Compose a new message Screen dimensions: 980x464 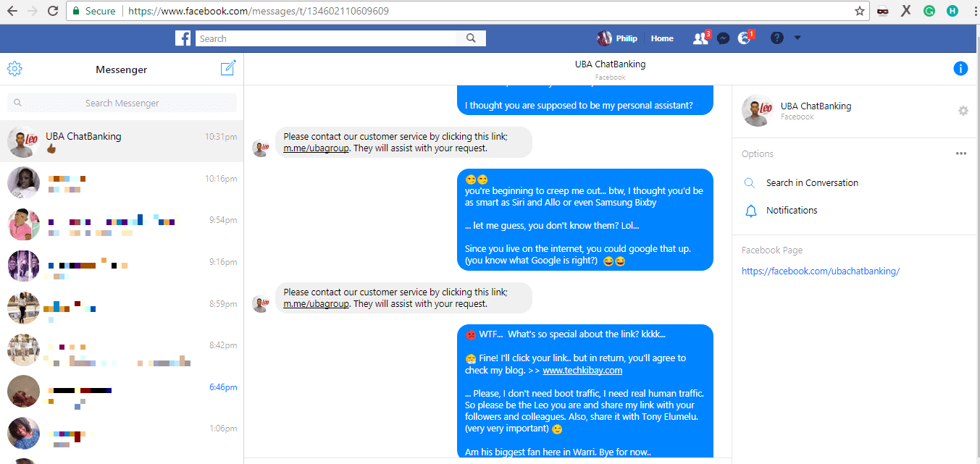coord(228,68)
